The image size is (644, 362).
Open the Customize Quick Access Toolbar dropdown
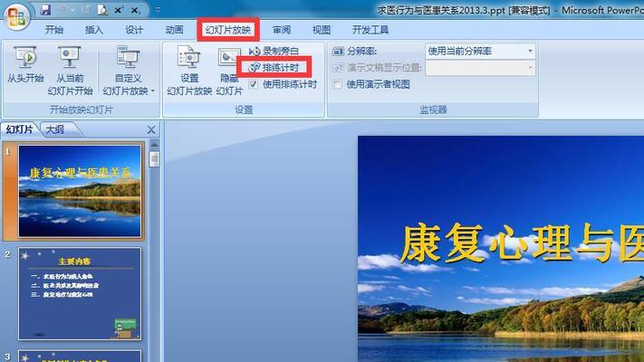tap(159, 10)
